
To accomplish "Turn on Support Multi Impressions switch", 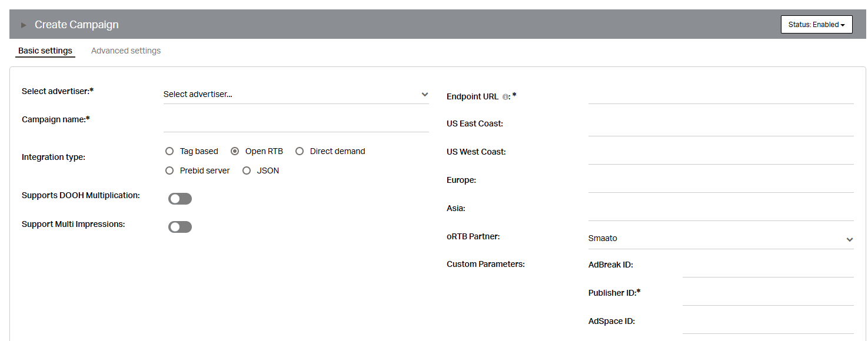I will click(180, 227).
